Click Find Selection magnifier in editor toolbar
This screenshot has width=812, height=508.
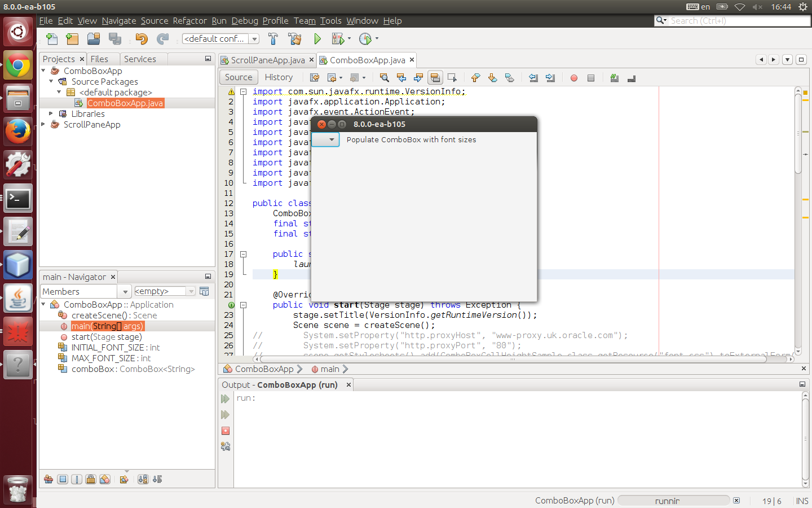click(384, 78)
